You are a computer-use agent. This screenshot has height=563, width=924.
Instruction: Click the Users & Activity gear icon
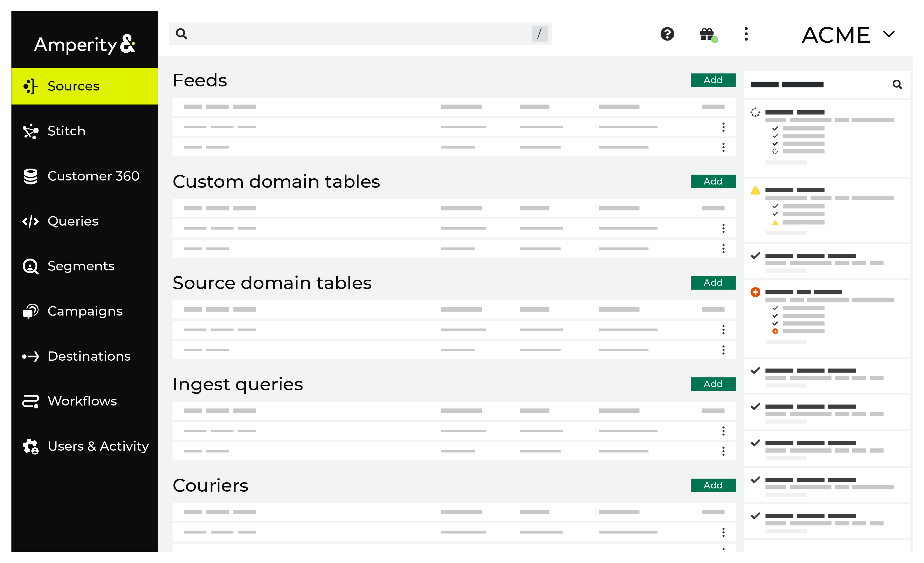(30, 446)
